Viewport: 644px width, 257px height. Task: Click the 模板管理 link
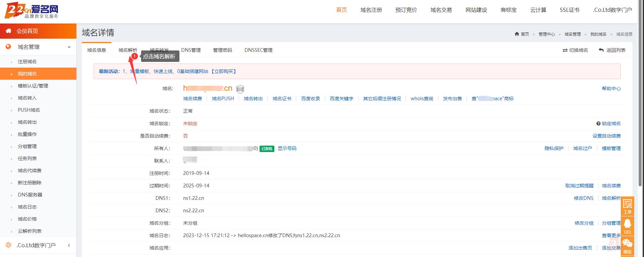pos(611,148)
